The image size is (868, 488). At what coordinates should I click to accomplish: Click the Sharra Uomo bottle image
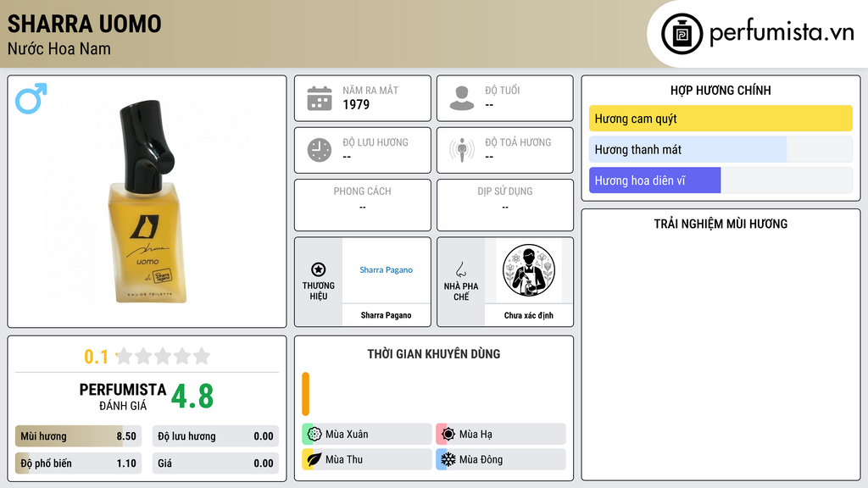pyautogui.click(x=147, y=202)
